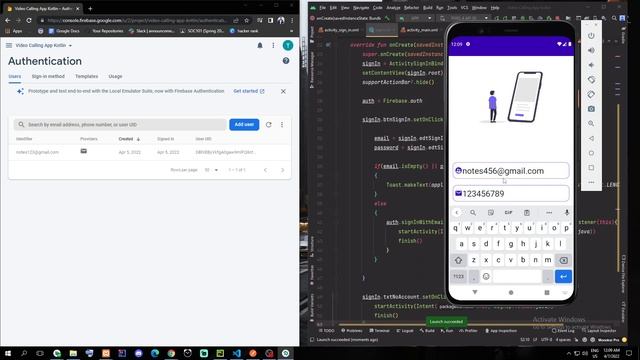This screenshot has height=360, width=640.
Task: Reload the Chrome page
Action: [29, 20]
